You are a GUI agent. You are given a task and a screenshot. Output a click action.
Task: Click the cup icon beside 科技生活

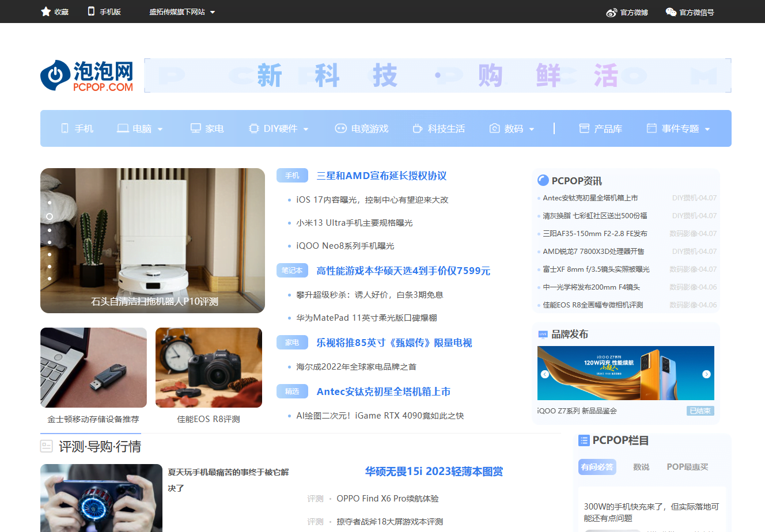[418, 128]
